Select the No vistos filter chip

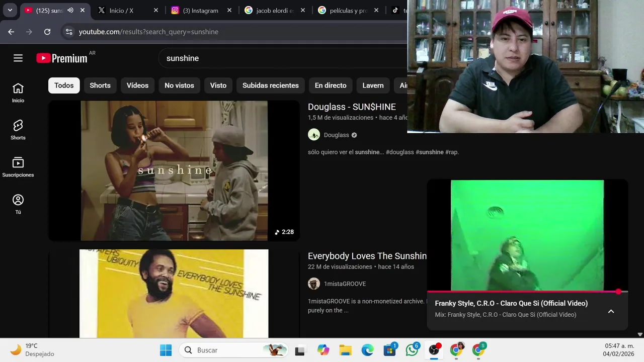pos(179,85)
